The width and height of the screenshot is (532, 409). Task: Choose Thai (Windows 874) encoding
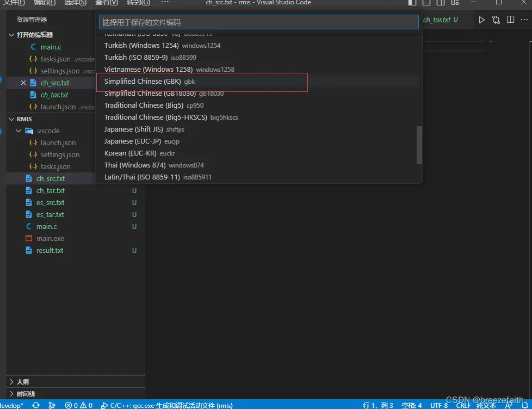(259, 165)
